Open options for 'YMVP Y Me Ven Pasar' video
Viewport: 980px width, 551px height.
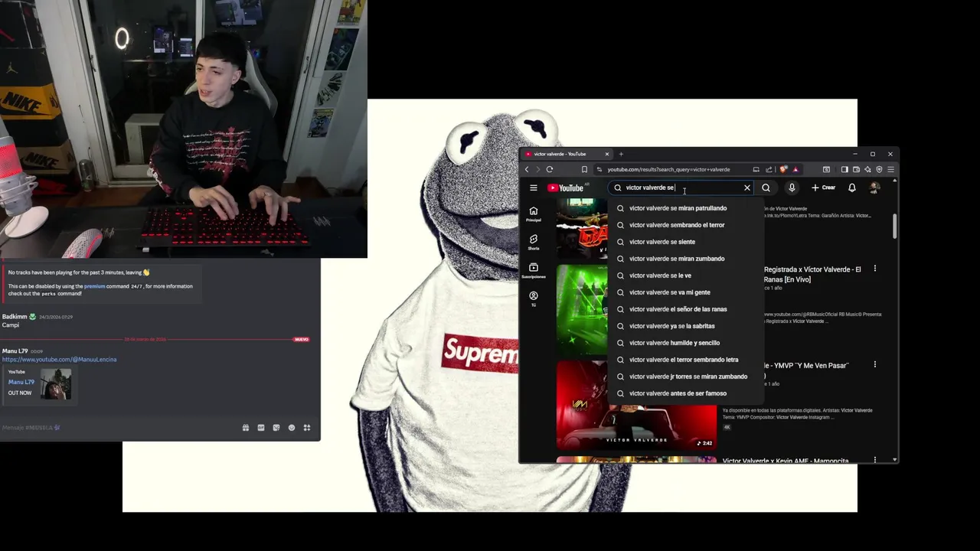click(x=875, y=364)
